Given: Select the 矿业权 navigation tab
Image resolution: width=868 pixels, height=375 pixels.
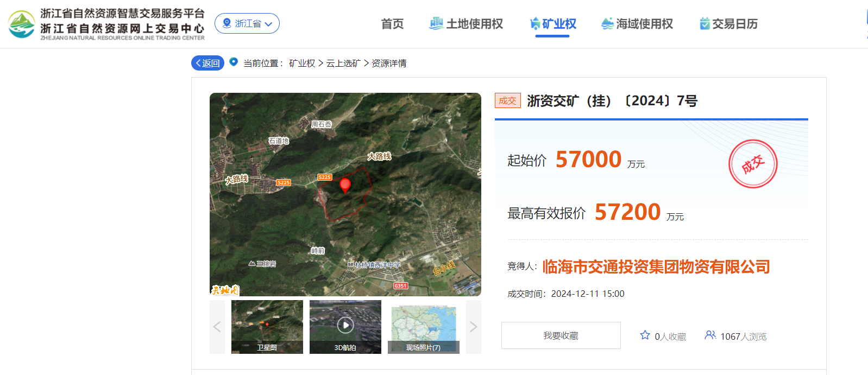Looking at the screenshot, I should [x=553, y=24].
